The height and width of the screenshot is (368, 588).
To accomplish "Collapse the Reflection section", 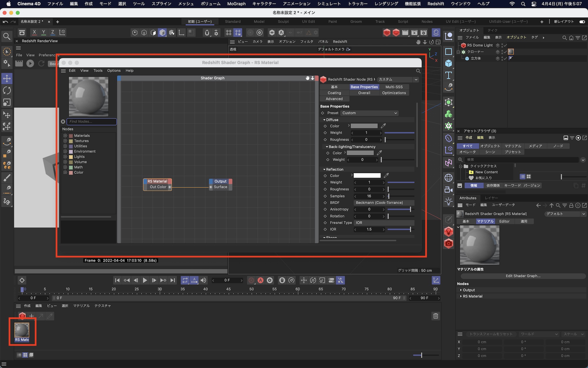I will (x=324, y=170).
